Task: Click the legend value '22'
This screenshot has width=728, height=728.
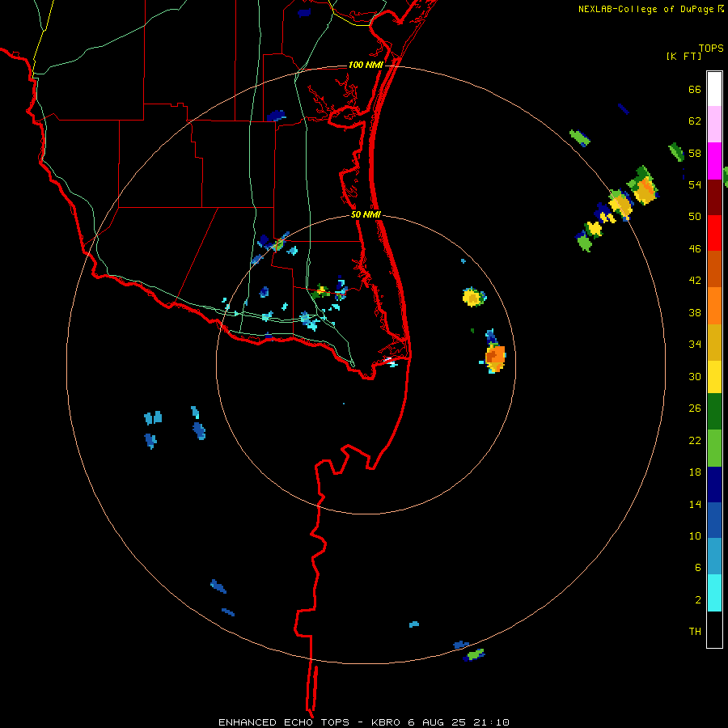Action: (x=695, y=440)
